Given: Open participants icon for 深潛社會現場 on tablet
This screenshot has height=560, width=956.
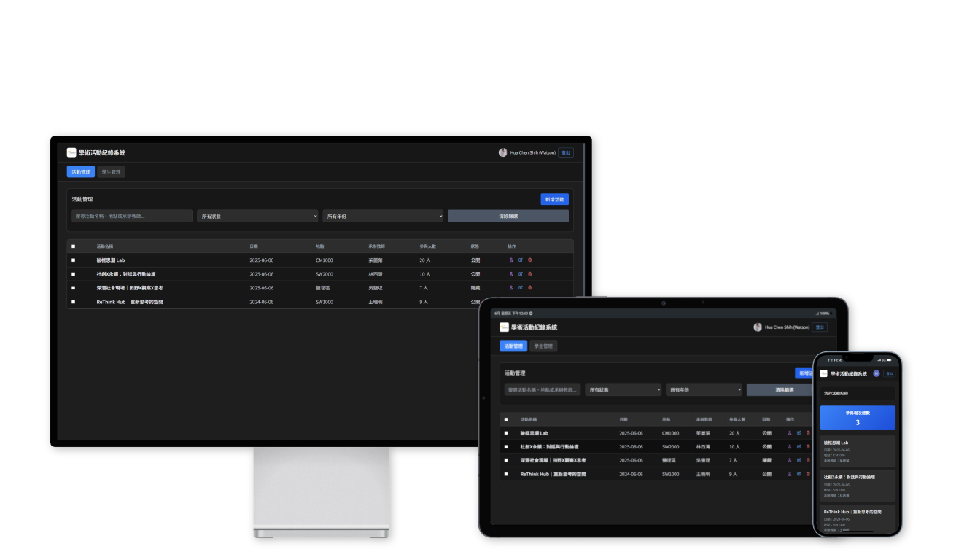Looking at the screenshot, I should coord(789,460).
